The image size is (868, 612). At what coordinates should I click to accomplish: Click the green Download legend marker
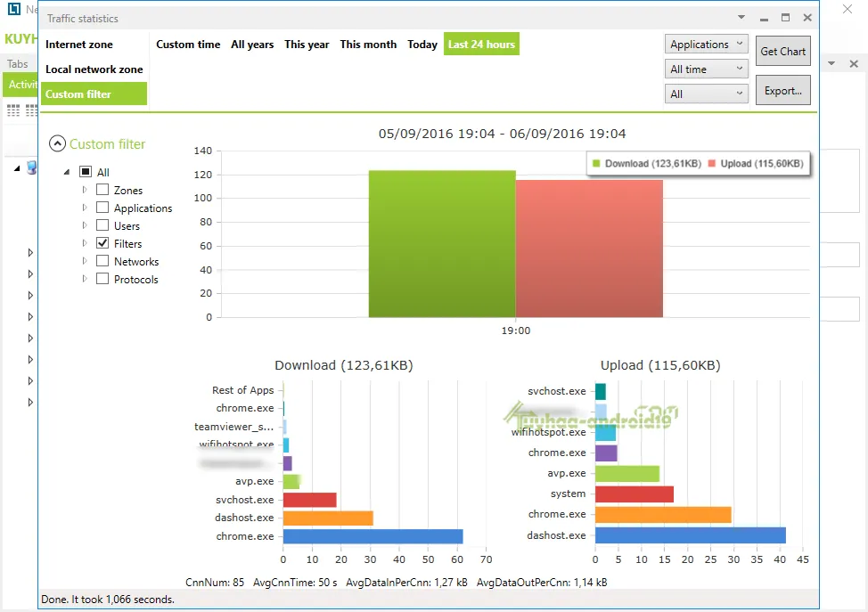click(x=596, y=163)
